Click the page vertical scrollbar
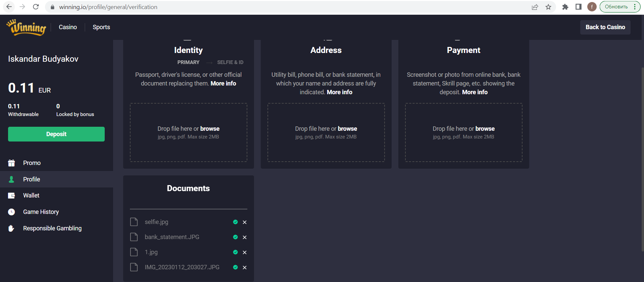This screenshot has width=644, height=282. pyautogui.click(x=642, y=159)
